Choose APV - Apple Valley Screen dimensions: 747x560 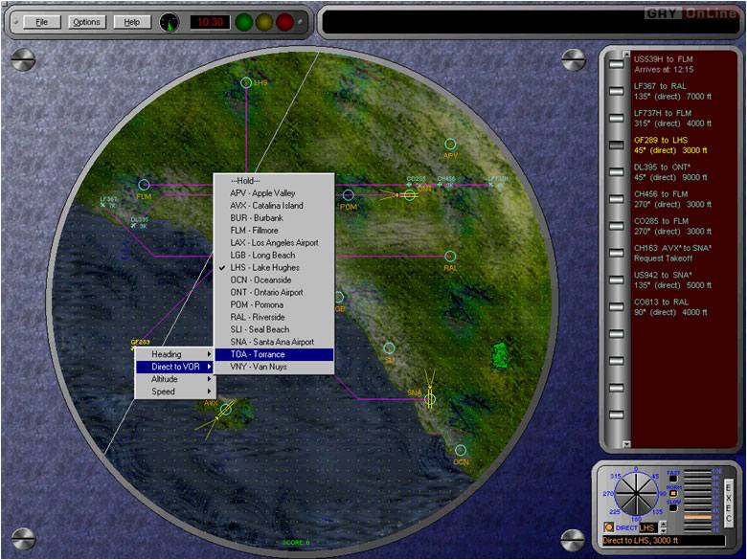coord(274,193)
